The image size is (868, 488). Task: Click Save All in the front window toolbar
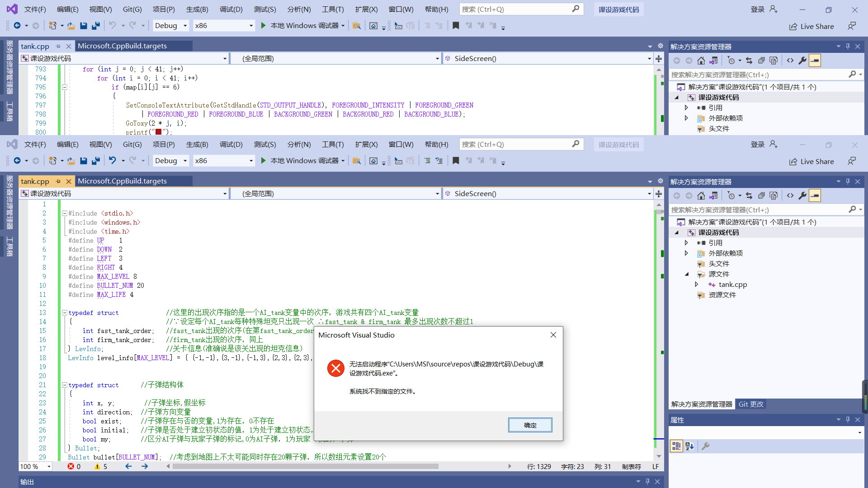[x=95, y=161]
